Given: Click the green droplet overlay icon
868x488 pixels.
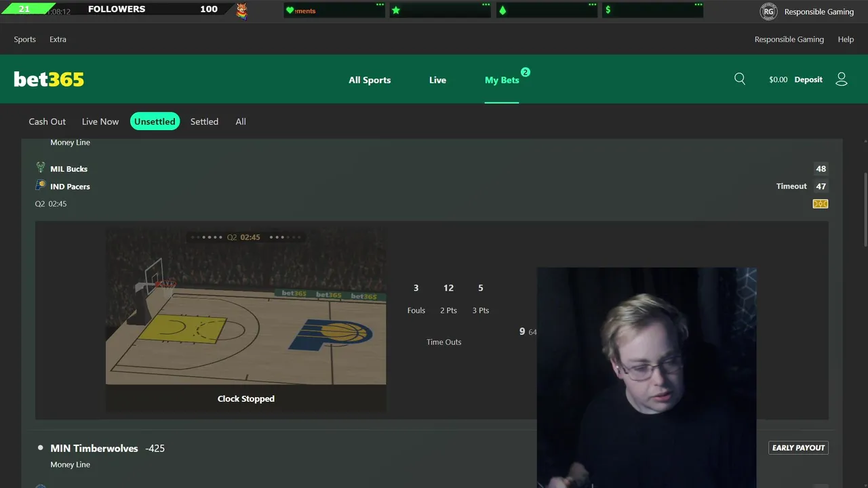Looking at the screenshot, I should click(502, 10).
